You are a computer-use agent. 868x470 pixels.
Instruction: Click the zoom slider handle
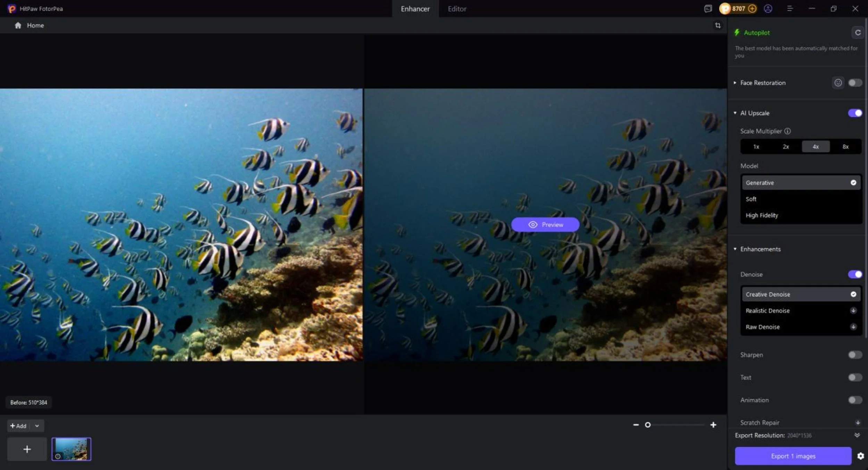coord(648,425)
